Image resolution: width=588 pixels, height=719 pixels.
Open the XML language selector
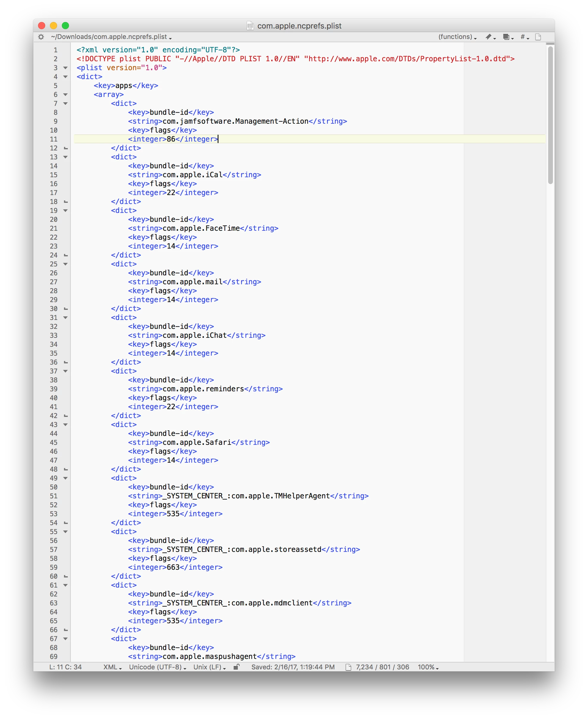pos(112,667)
